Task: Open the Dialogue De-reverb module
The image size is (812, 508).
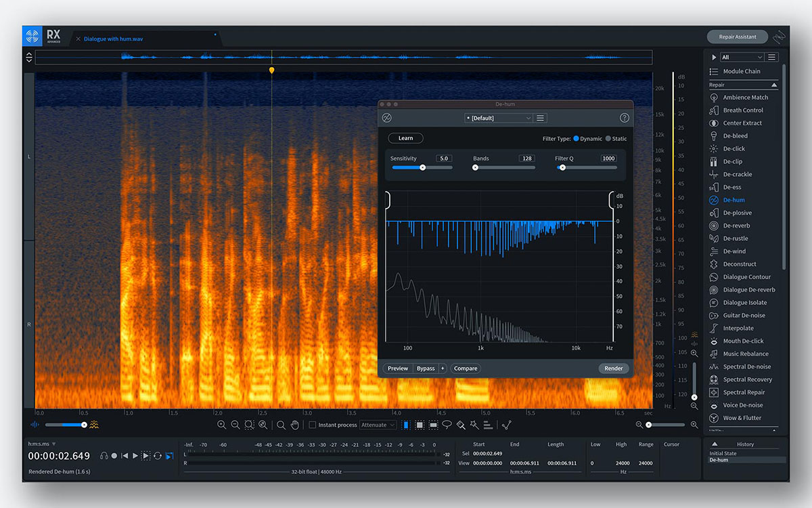Action: click(744, 291)
